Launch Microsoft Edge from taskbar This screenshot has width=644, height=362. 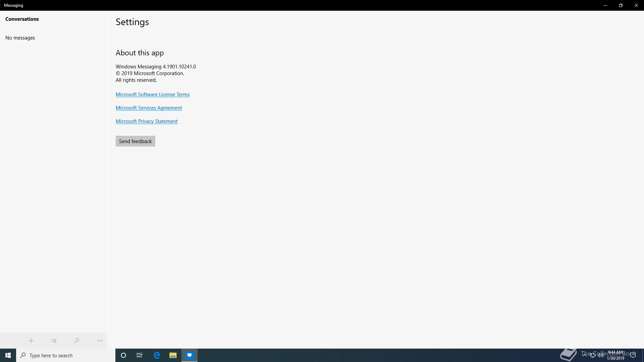[157, 355]
